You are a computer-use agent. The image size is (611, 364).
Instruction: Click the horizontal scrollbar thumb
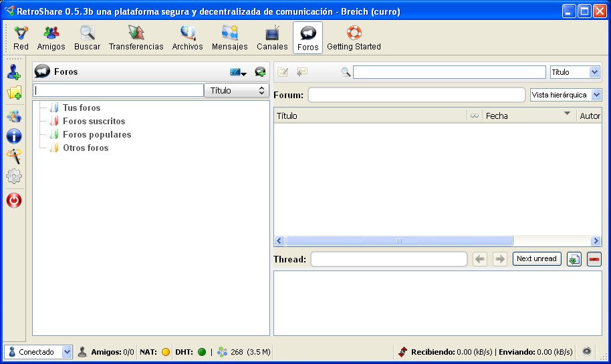point(399,240)
